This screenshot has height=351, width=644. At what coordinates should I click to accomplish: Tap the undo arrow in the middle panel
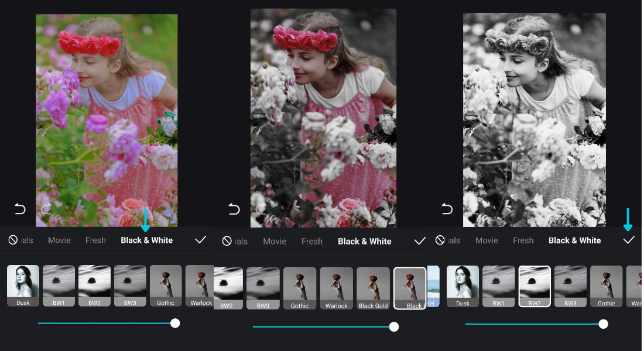(232, 209)
